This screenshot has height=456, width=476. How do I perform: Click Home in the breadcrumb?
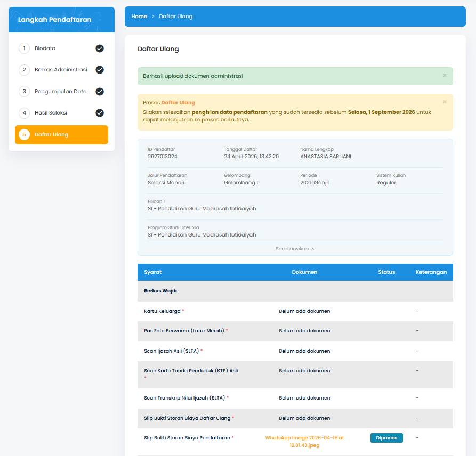(139, 17)
